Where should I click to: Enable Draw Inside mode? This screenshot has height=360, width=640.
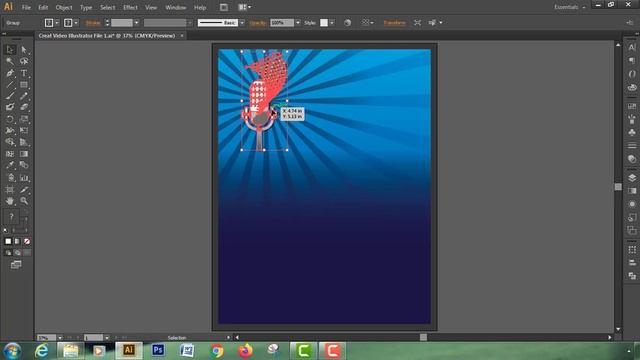pyautogui.click(x=27, y=253)
